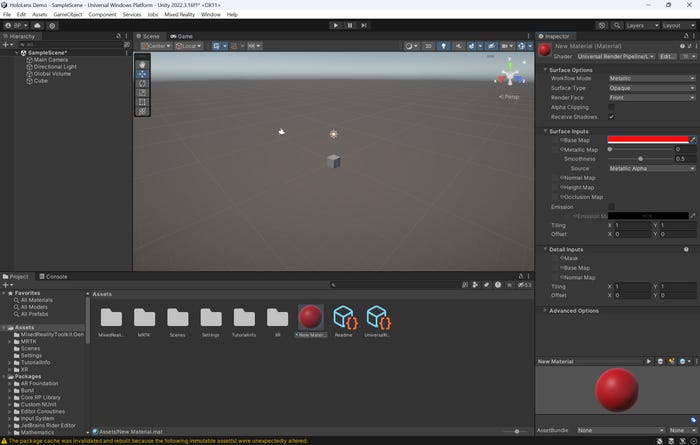Image resolution: width=700 pixels, height=445 pixels.
Task: Select the Hand view tool
Action: (142, 65)
